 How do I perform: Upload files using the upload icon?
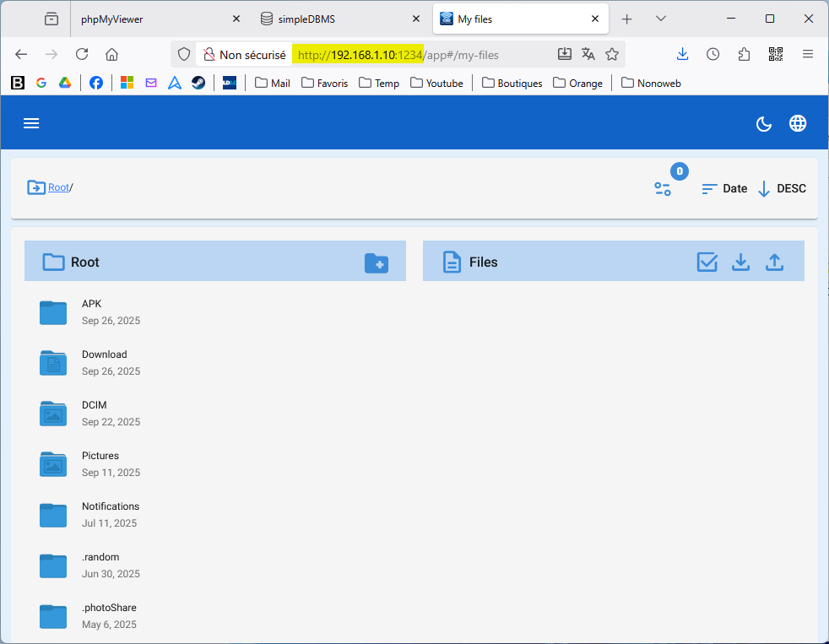pos(774,262)
